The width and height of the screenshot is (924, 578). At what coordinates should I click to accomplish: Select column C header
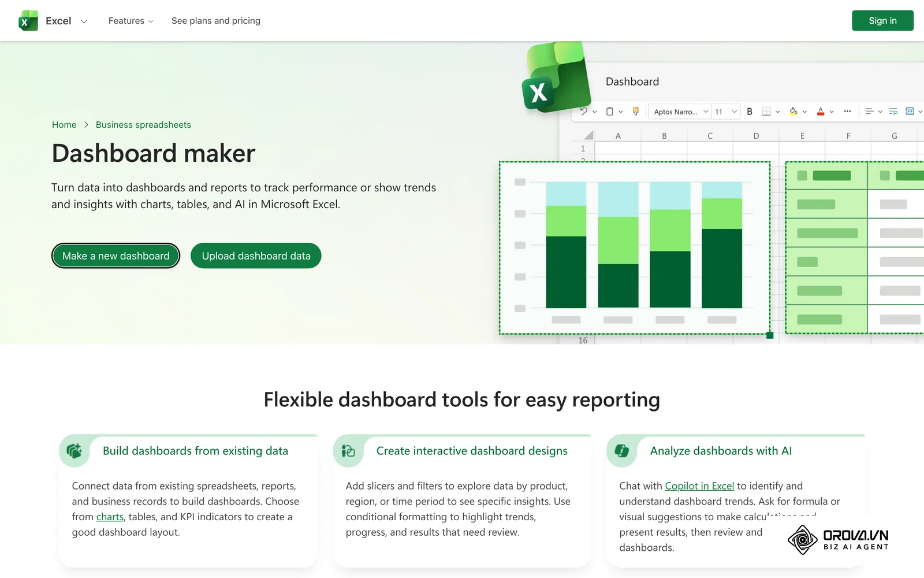click(x=710, y=136)
